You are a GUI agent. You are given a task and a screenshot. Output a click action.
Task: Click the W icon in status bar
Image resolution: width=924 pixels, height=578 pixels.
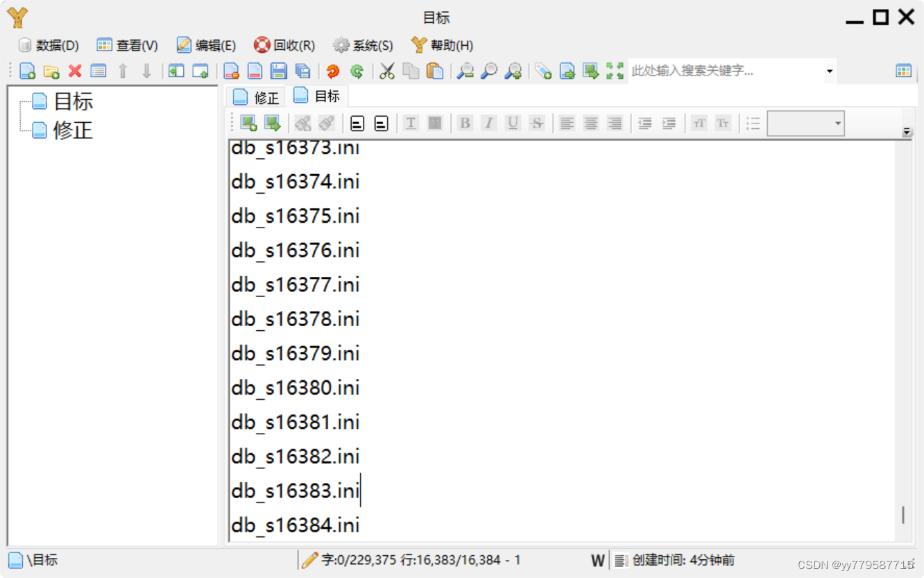click(598, 561)
